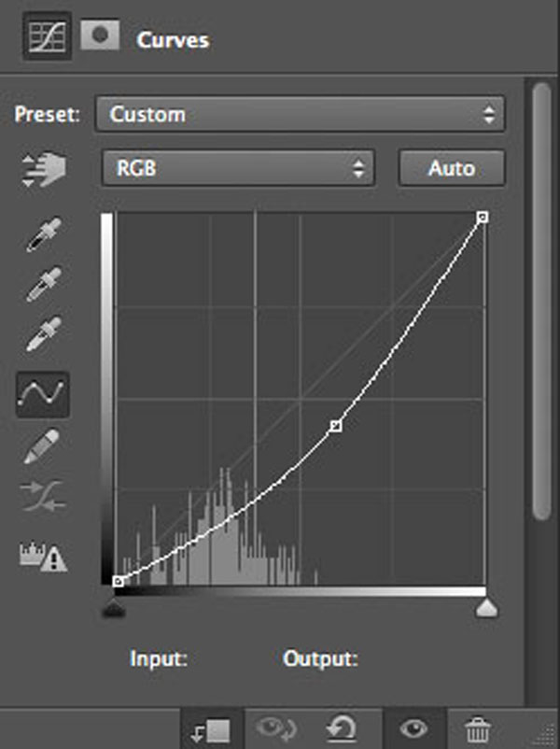Select the layer mask icon beside Curves
Image resolution: width=560 pixels, height=749 pixels.
[x=100, y=35]
